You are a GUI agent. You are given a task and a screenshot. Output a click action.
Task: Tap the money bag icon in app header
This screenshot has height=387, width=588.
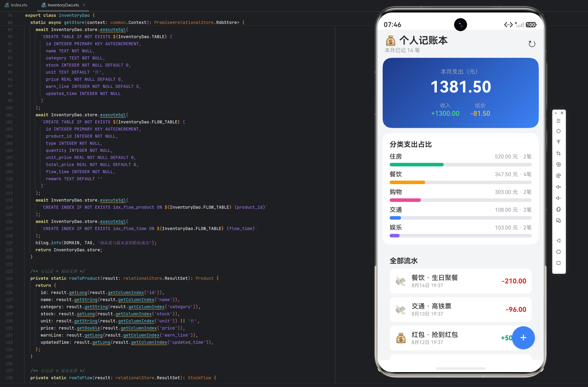pyautogui.click(x=390, y=40)
